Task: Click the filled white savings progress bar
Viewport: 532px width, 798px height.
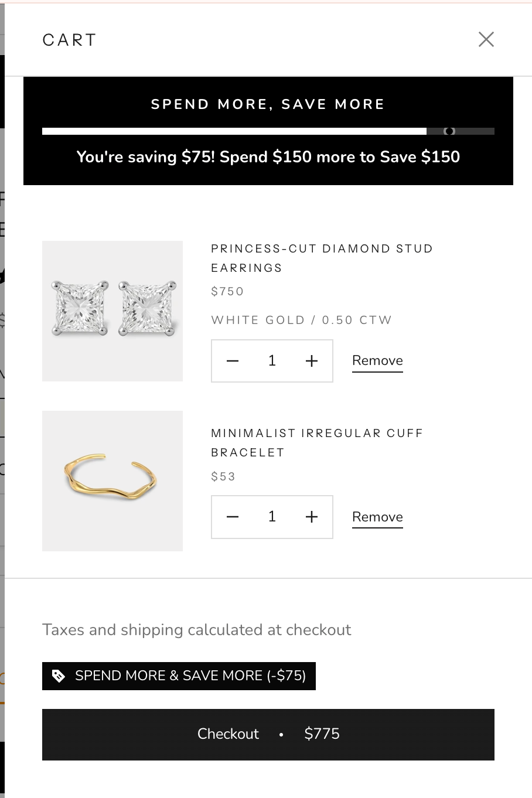Action: tap(234, 131)
